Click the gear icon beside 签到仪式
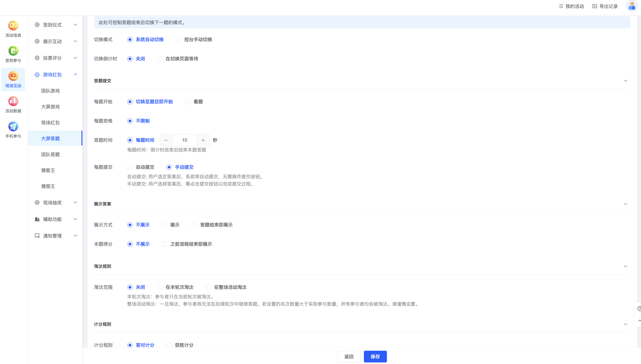 coord(37,25)
